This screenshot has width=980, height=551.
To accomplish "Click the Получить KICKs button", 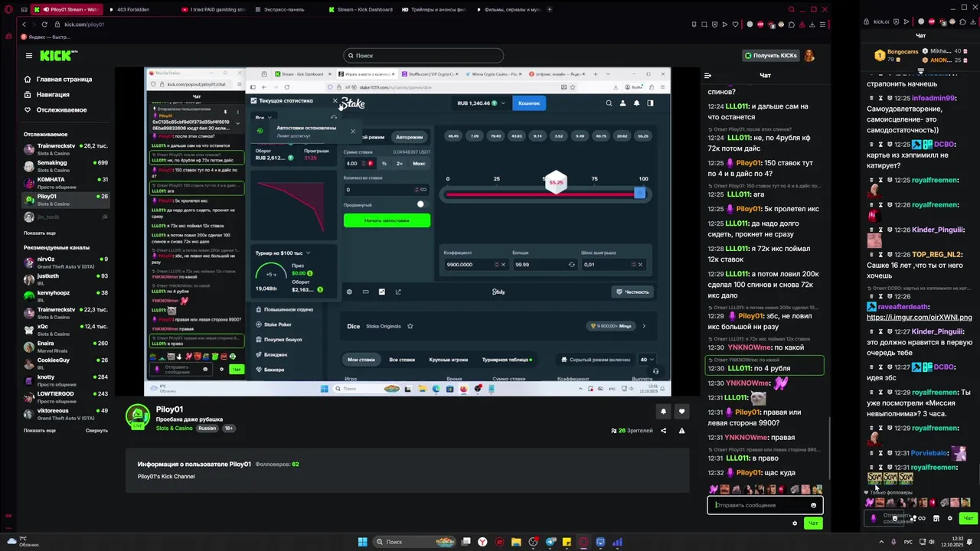I will [x=770, y=55].
